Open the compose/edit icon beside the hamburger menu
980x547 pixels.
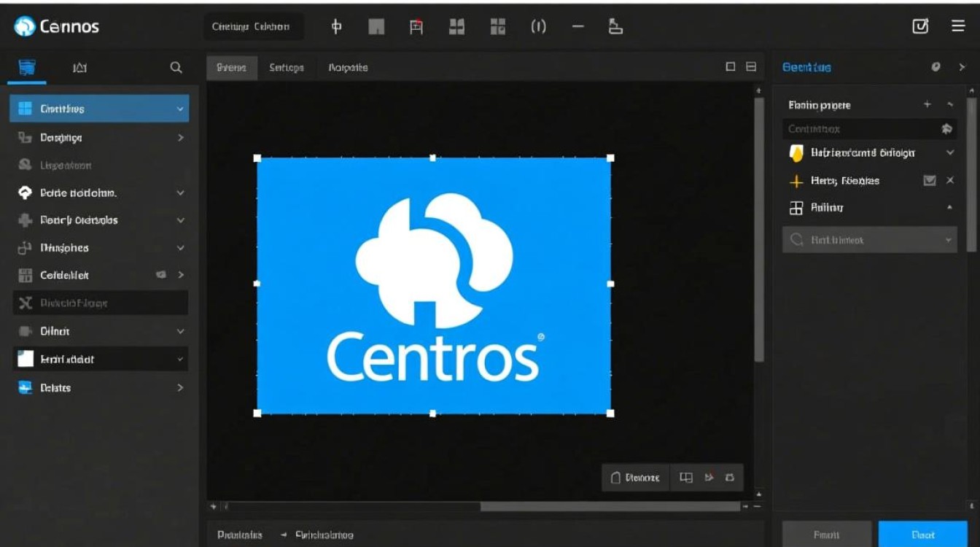click(x=920, y=26)
